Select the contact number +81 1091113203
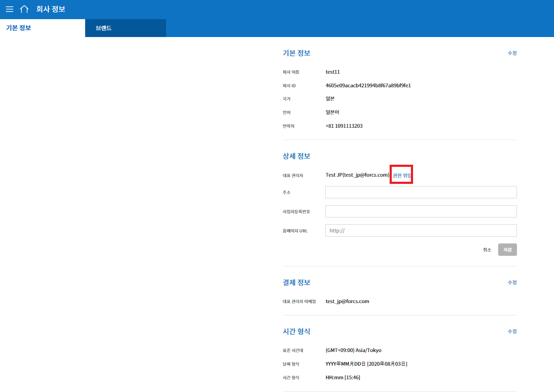554x392 pixels. pos(344,126)
